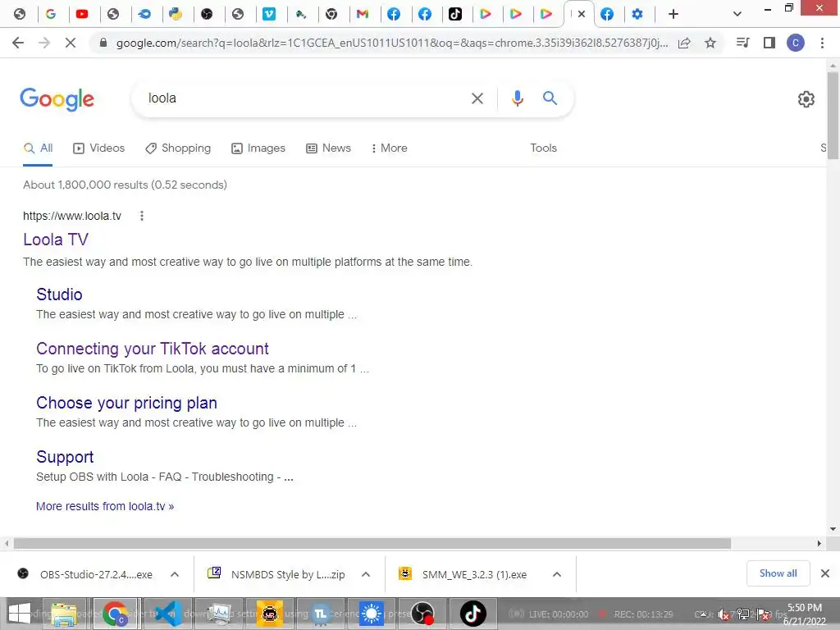Open NSMBDS Style zip download
The width and height of the screenshot is (840, 630).
click(276, 574)
